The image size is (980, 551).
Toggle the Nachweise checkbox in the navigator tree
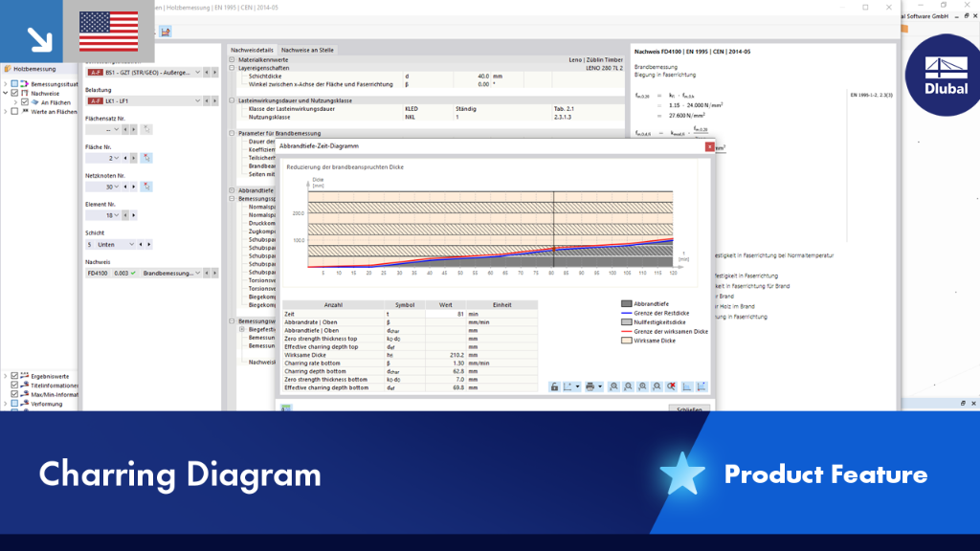[15, 93]
